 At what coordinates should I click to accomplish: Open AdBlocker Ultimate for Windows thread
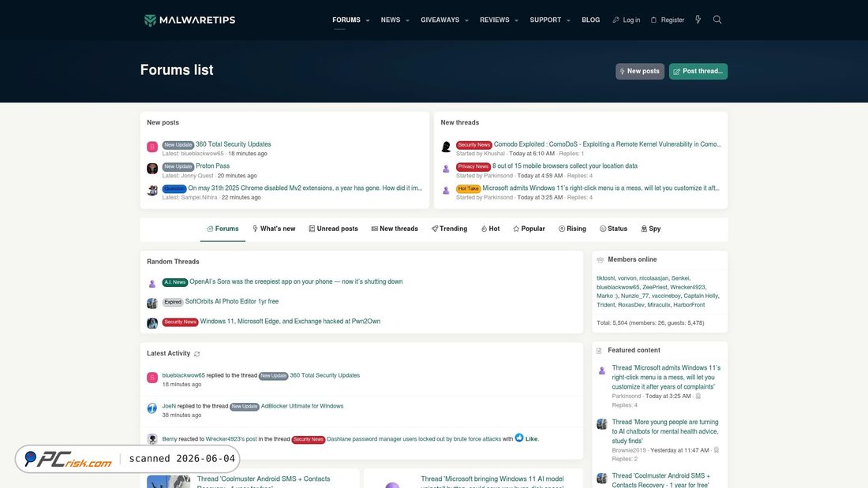coord(302,406)
